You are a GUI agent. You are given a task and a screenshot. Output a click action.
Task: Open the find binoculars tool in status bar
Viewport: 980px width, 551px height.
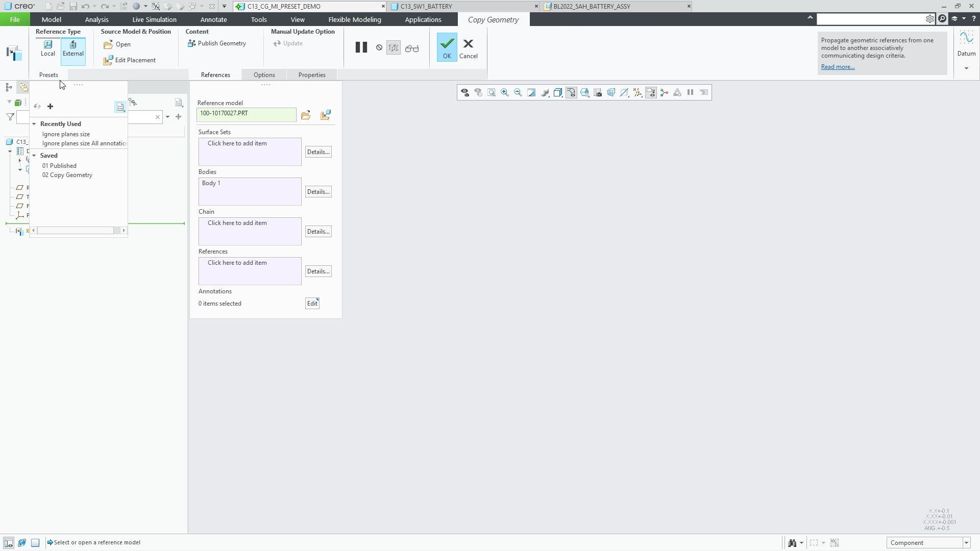tap(792, 543)
